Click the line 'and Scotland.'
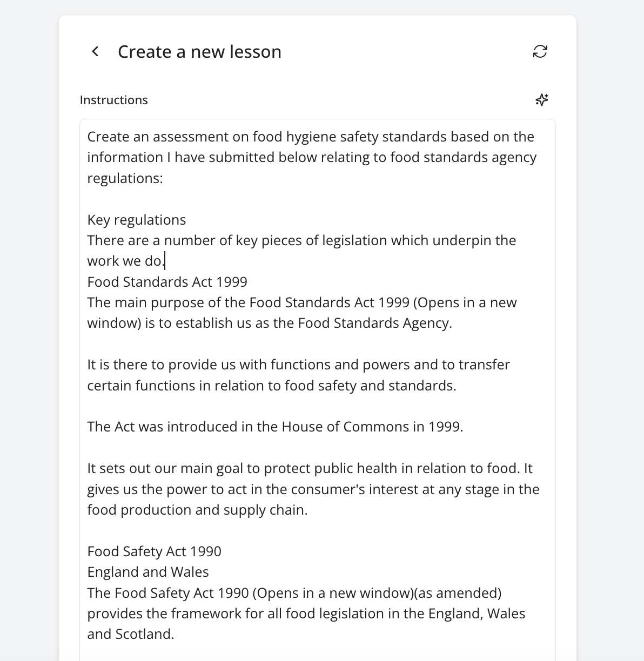This screenshot has width=644, height=661. tap(131, 634)
